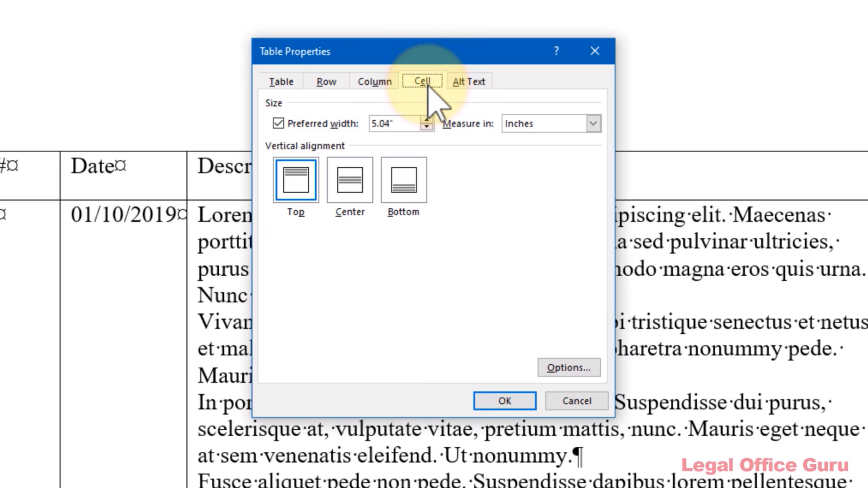
Task: Select Center vertical alignment
Action: [349, 180]
